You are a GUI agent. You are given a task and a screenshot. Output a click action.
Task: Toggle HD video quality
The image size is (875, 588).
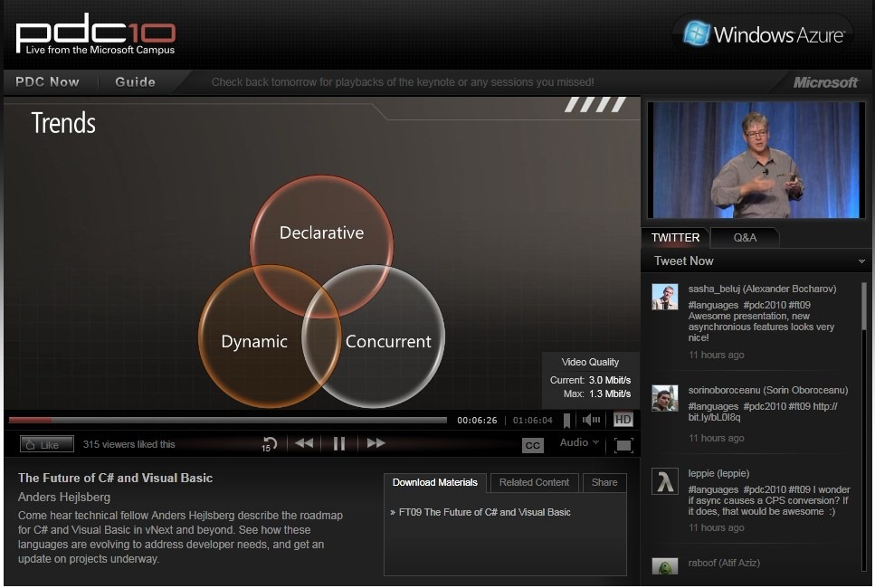click(x=623, y=420)
